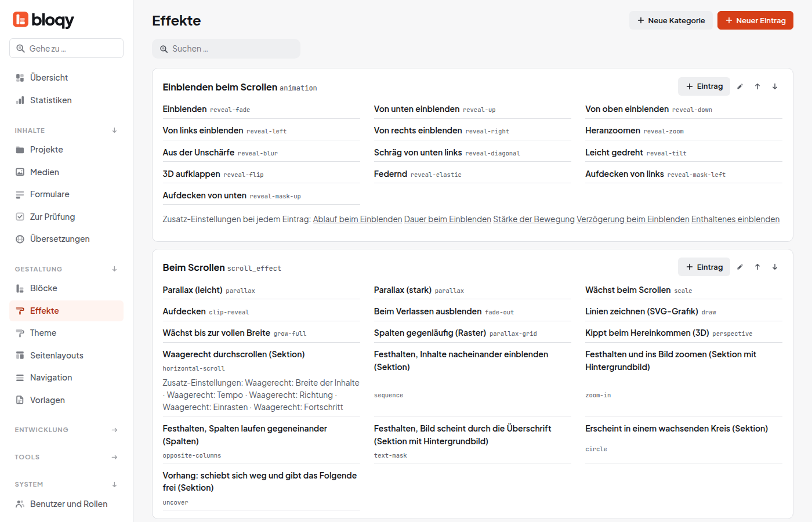The image size is (812, 522).
Task: Click the Neuer Eintrag button
Action: 755,20
